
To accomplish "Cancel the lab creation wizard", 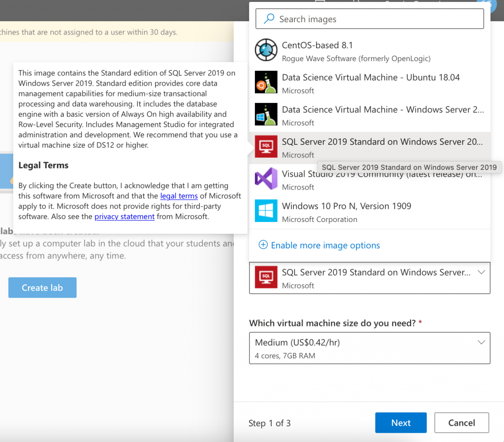I will [x=461, y=423].
